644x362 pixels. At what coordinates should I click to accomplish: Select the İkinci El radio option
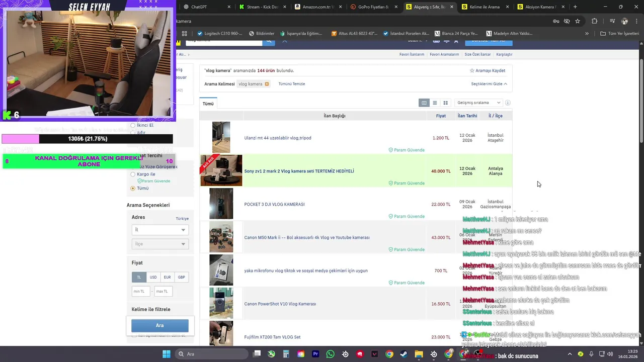click(133, 125)
